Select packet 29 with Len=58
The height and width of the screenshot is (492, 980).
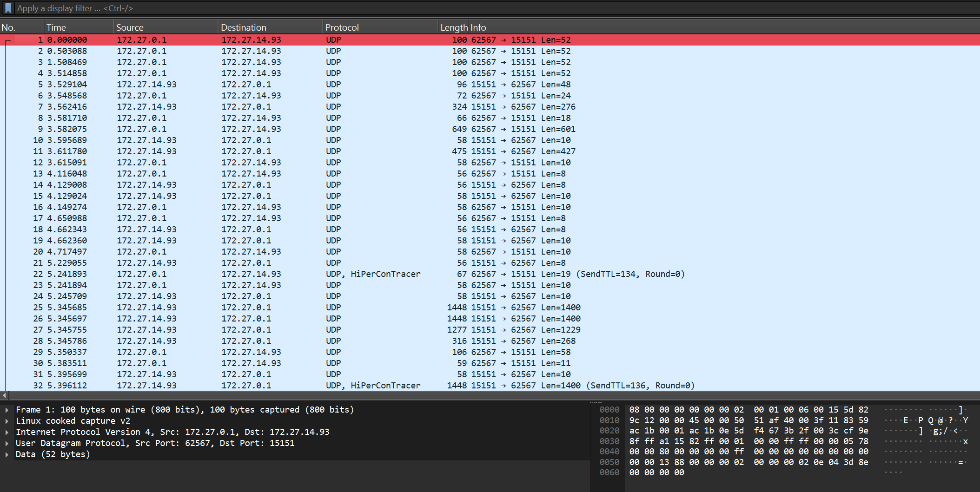(490, 352)
